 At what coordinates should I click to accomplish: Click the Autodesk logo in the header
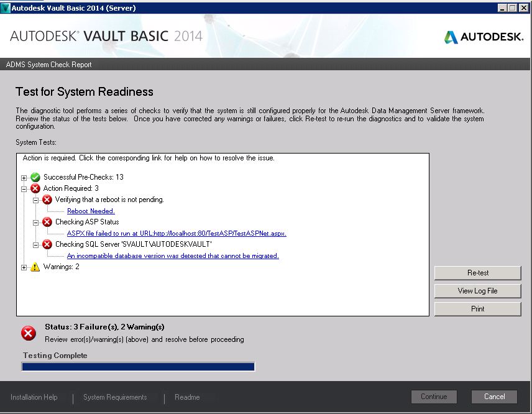point(484,37)
